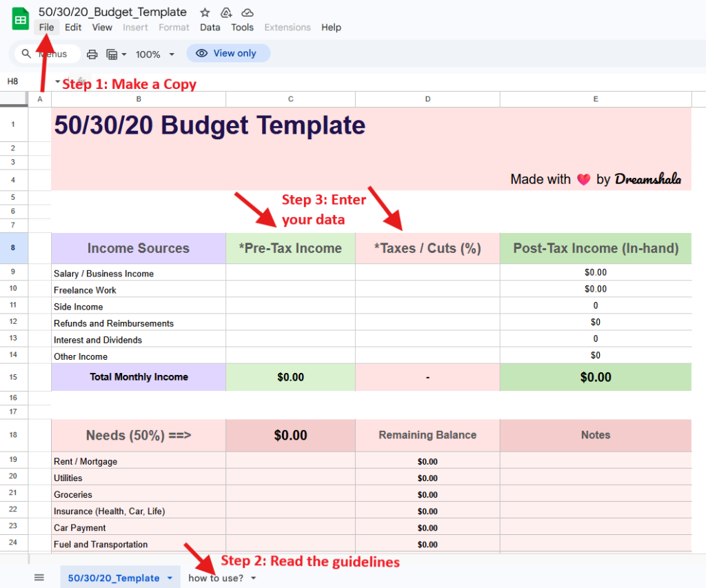Click the Made with by Dreamshala credit
Image resolution: width=706 pixels, height=588 pixels.
tap(596, 179)
